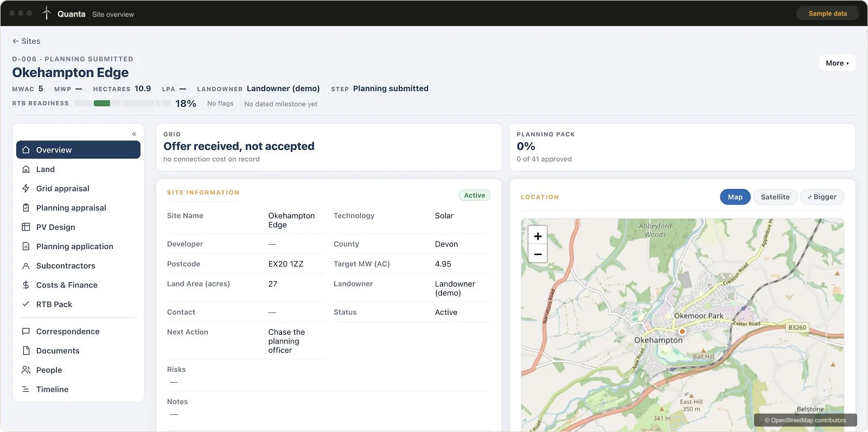Collapse the sidebar with double chevron

(134, 134)
